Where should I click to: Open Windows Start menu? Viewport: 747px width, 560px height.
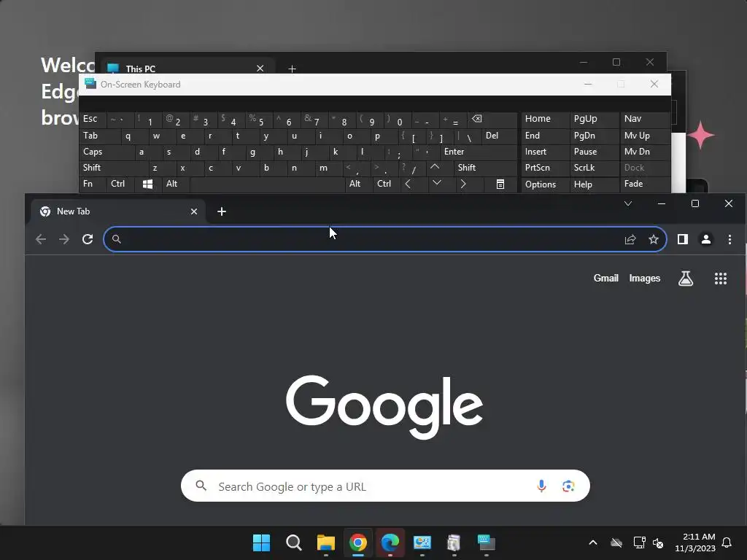click(262, 542)
